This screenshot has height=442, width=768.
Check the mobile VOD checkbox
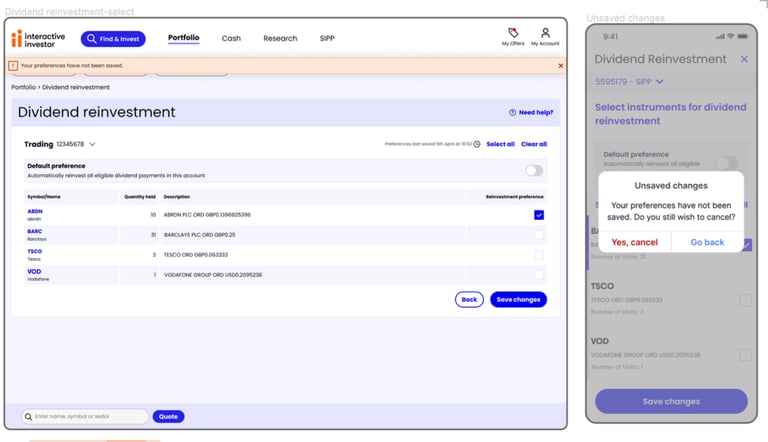pyautogui.click(x=745, y=355)
